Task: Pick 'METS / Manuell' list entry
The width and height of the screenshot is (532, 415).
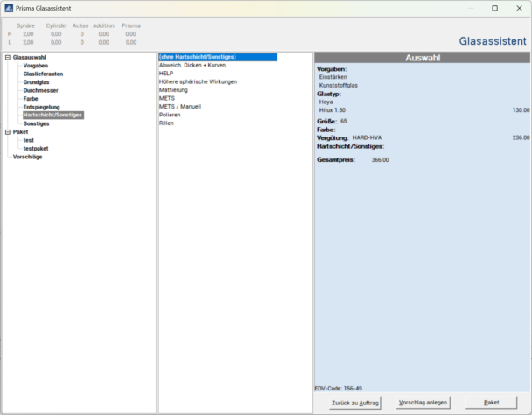Action: coord(179,107)
